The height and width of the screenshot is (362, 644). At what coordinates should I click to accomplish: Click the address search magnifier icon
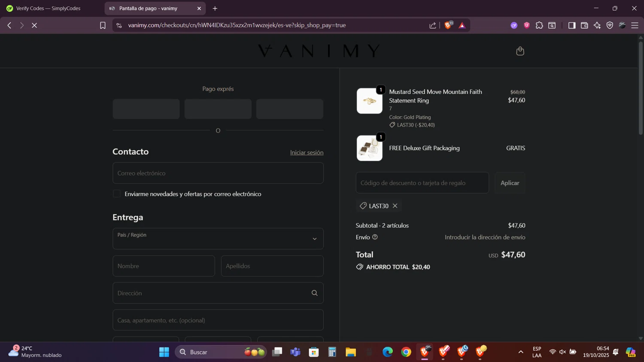coord(315,293)
